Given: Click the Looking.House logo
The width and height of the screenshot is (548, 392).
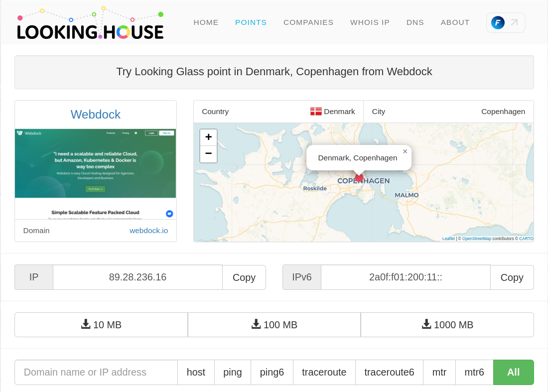Looking at the screenshot, I should (90, 23).
